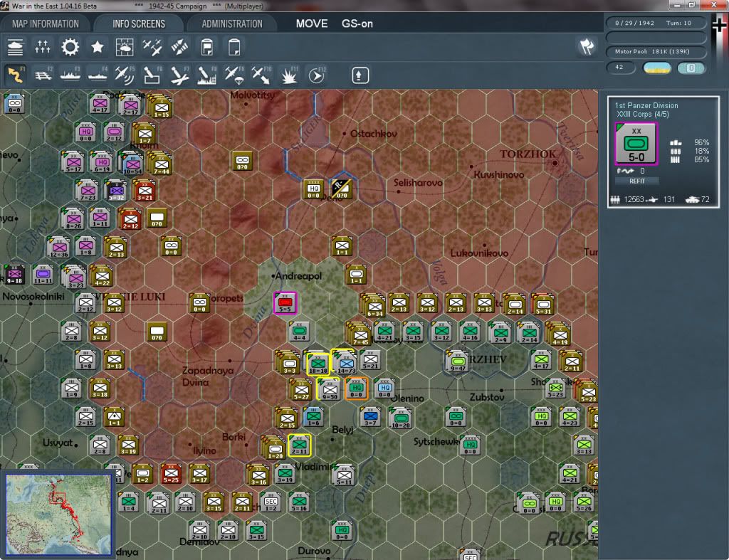Select the 14=73 unit counter
This screenshot has width=729, height=560.
coord(346,363)
